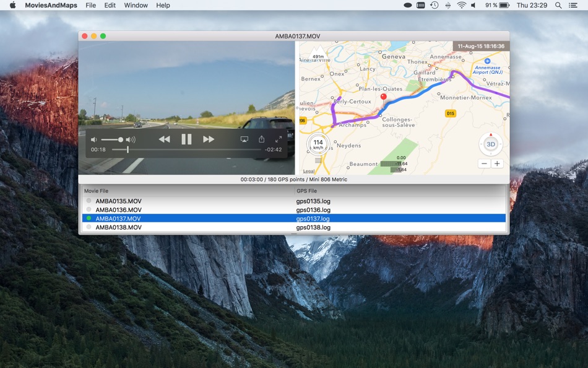Click the red location pin on map
Viewport: 588px width, 368px height.
pos(383,97)
